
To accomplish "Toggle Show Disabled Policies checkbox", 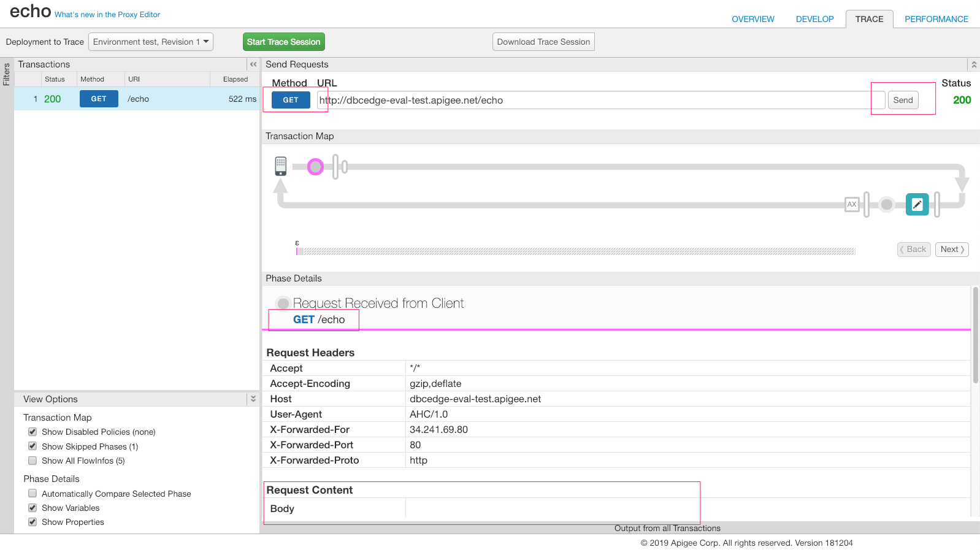I will coord(33,432).
